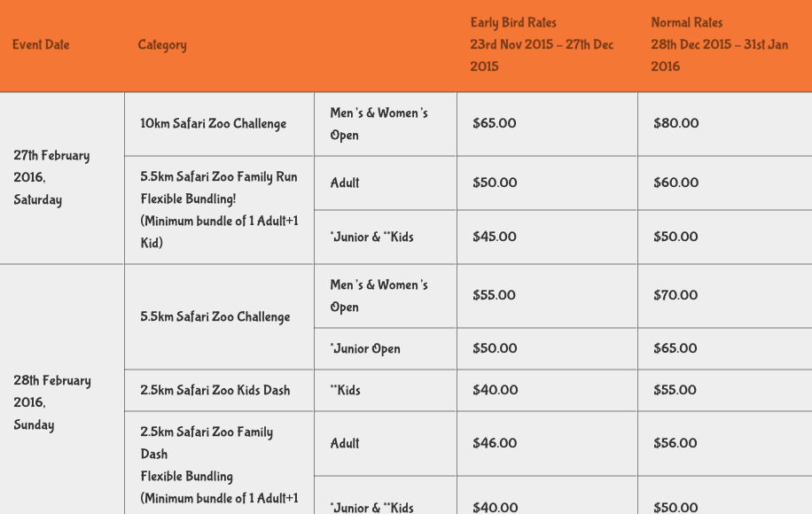The width and height of the screenshot is (812, 514).
Task: Click the 2.5km Safari Zoo Kids Dash cell
Action: pyautogui.click(x=215, y=390)
